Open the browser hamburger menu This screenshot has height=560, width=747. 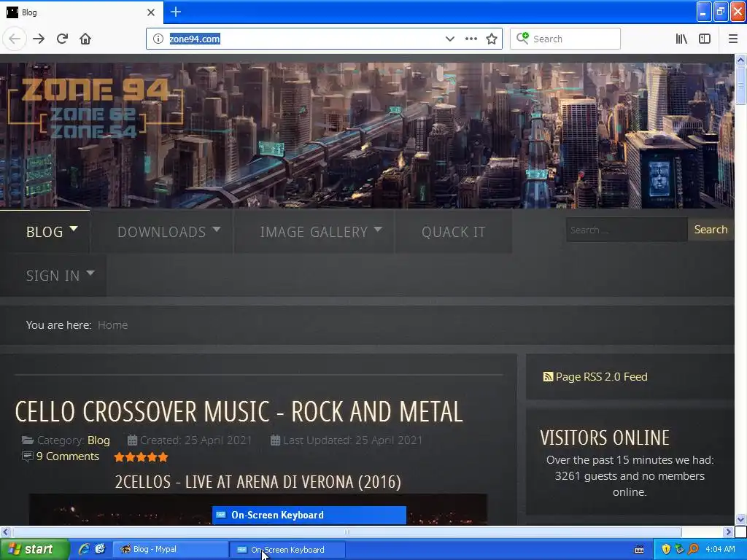(x=733, y=39)
